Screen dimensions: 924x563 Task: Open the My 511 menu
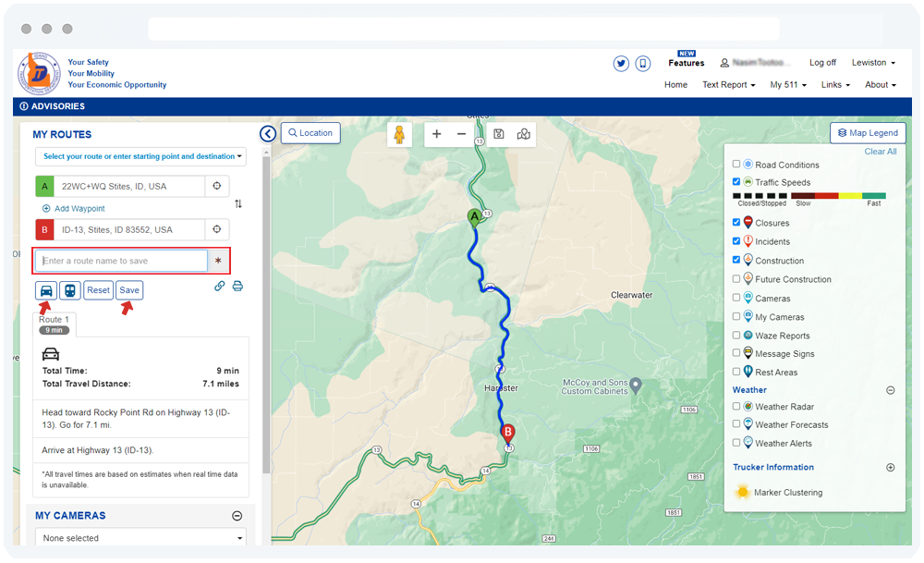click(x=788, y=85)
